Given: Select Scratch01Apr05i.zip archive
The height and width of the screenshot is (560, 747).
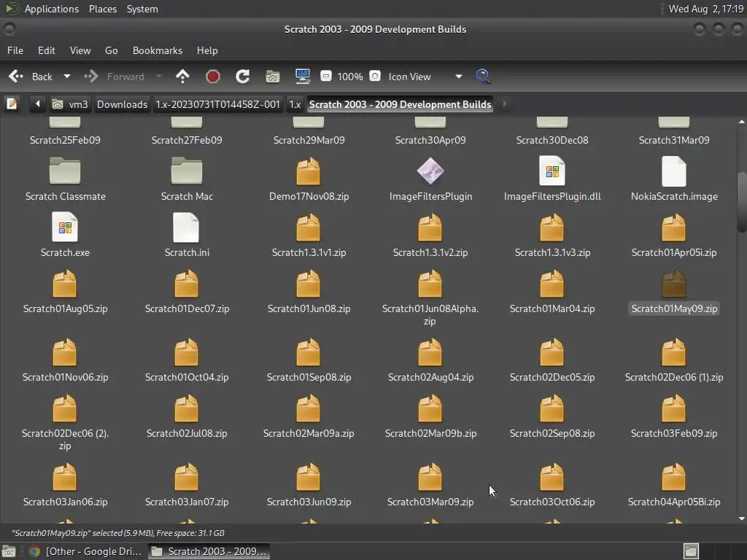Looking at the screenshot, I should click(x=674, y=236).
